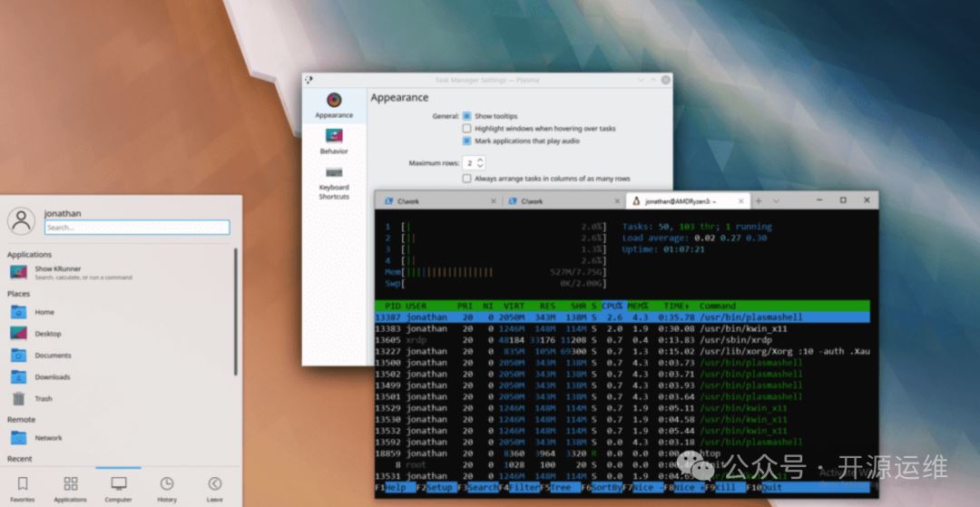
Task: Toggle the Show tooltips checkbox
Action: (x=466, y=116)
